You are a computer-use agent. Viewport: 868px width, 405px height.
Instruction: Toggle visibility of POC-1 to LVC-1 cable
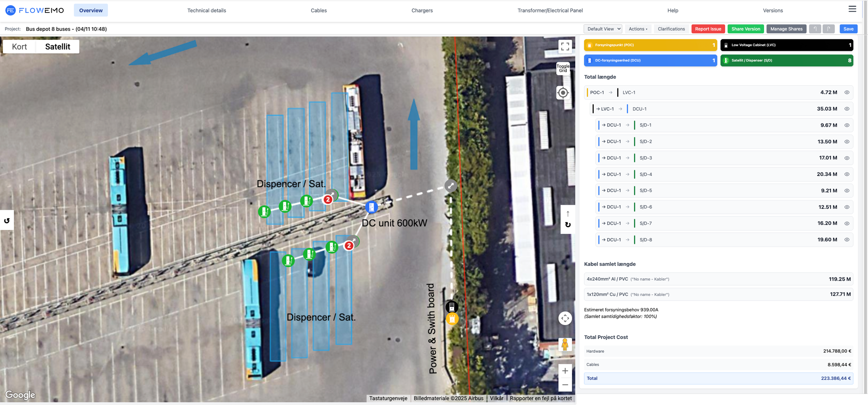[x=847, y=92]
